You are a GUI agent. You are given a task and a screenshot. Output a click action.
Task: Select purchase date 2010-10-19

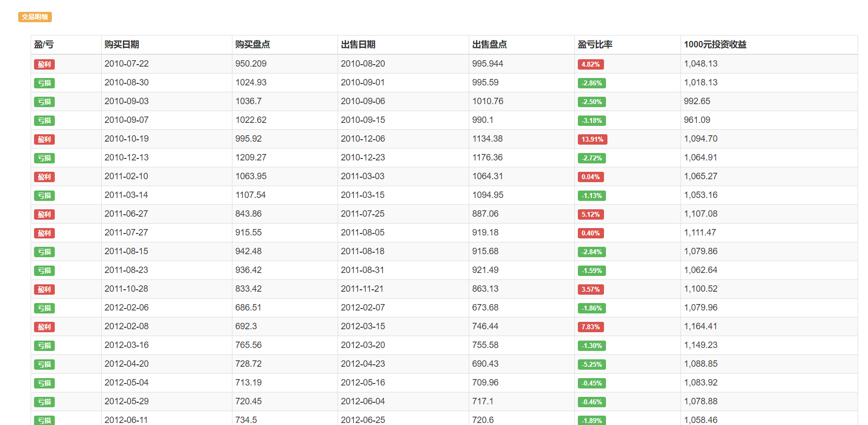[126, 139]
